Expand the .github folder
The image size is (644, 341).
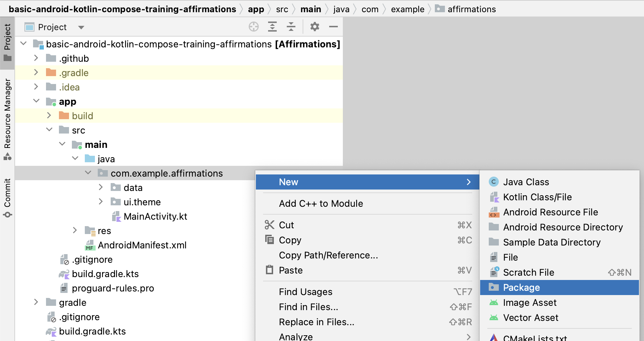coord(36,58)
